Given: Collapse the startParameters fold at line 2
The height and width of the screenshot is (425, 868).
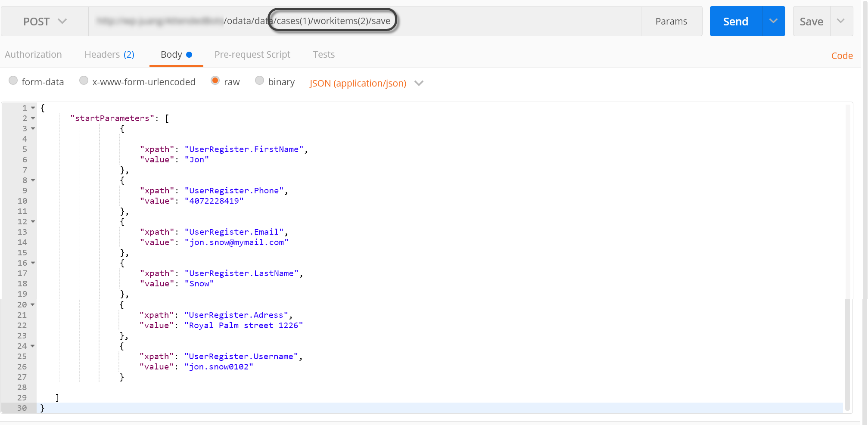Looking at the screenshot, I should point(33,118).
